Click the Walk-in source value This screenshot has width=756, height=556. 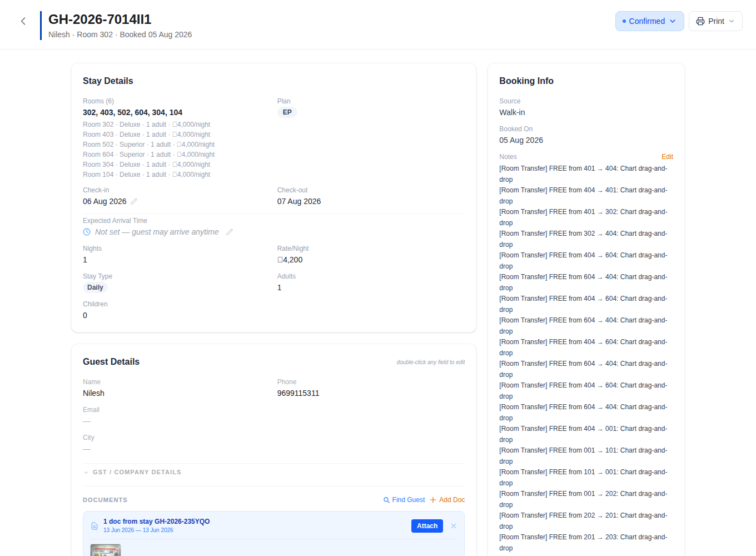(x=512, y=112)
